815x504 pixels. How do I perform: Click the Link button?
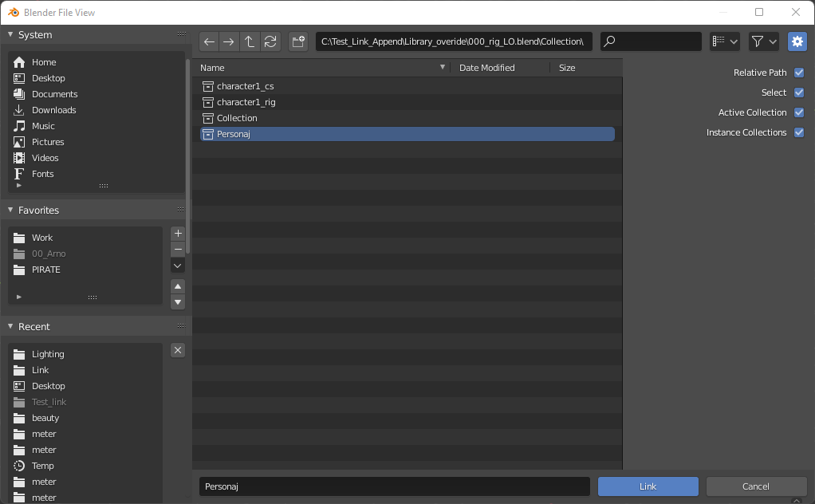pyautogui.click(x=648, y=486)
